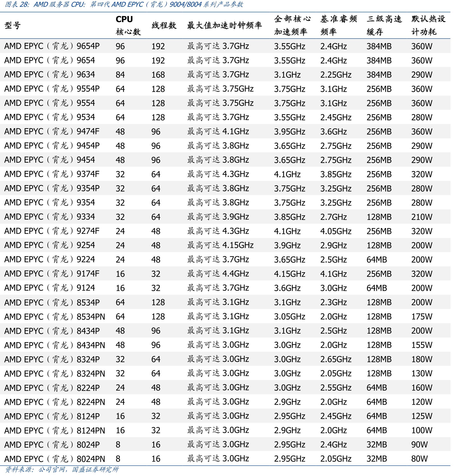
Task: Click the AMD EPYC 9354 model name
Action: pos(50,203)
